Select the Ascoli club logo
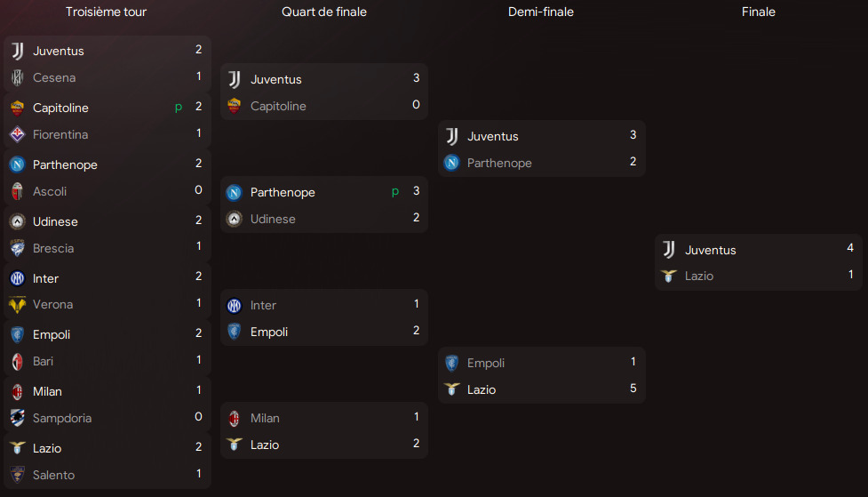 [x=17, y=191]
